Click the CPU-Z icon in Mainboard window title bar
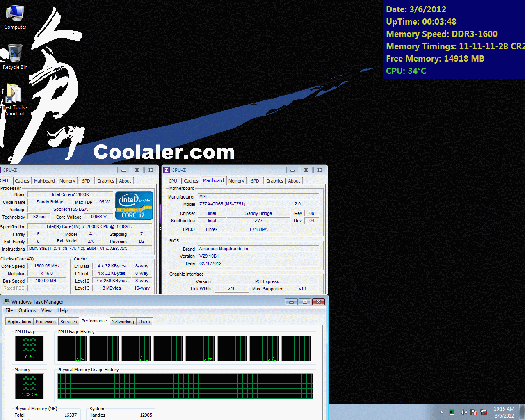 point(167,170)
